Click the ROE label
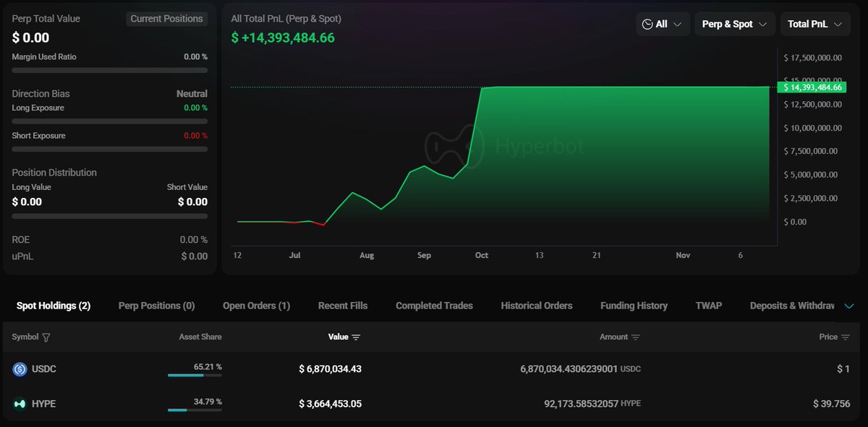 coord(21,240)
